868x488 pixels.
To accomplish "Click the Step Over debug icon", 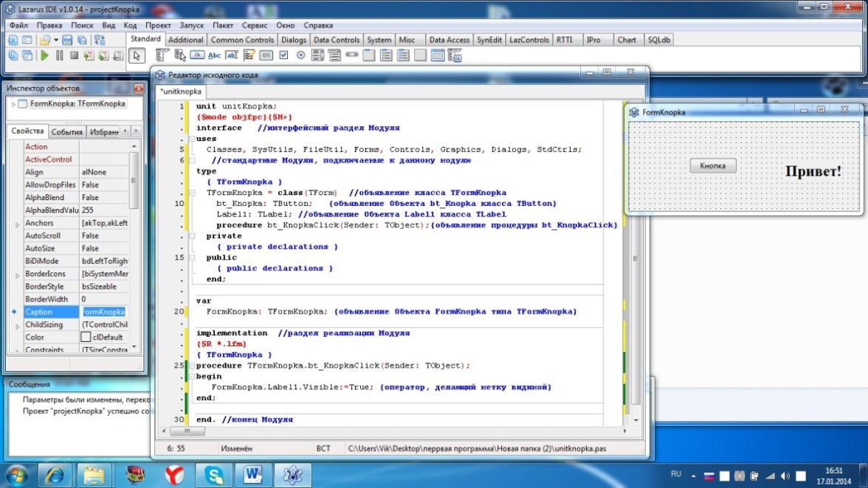I will 103,55.
